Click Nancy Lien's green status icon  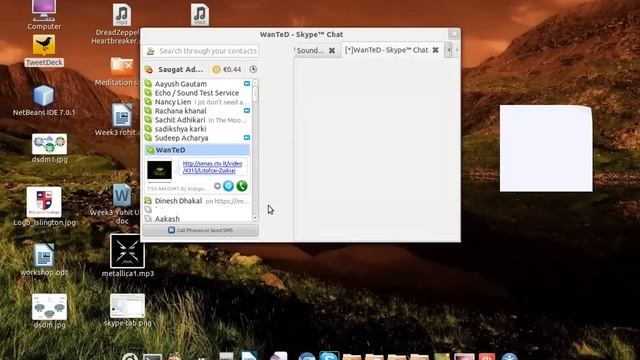148,102
